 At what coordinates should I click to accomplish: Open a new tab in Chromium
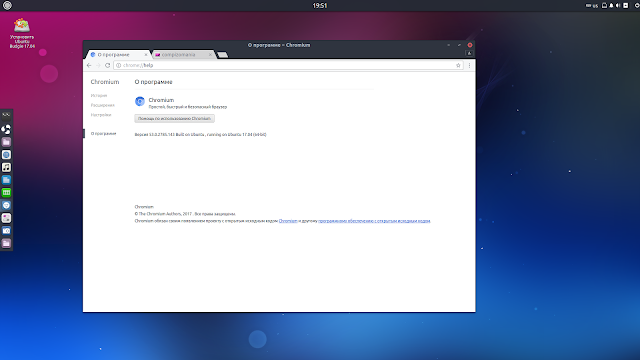point(222,55)
